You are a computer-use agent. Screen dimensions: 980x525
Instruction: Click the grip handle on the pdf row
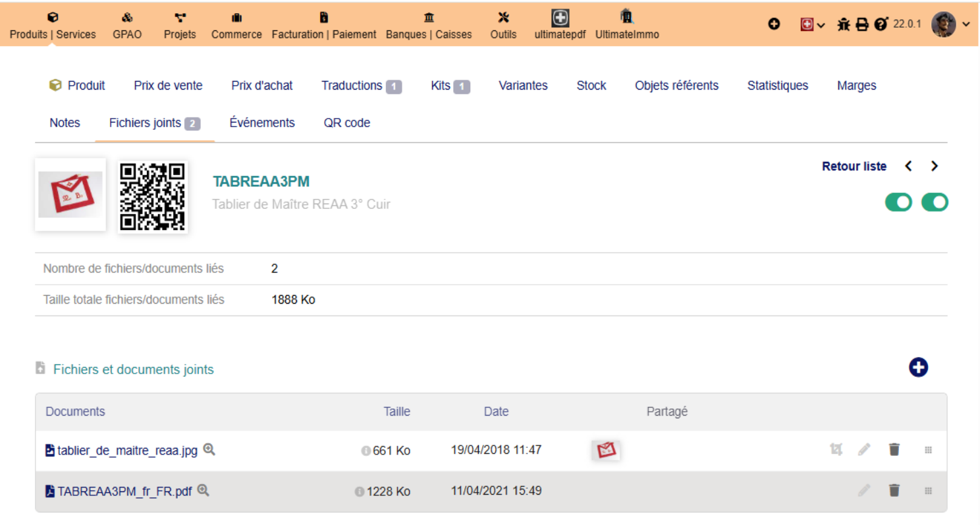coord(928,491)
